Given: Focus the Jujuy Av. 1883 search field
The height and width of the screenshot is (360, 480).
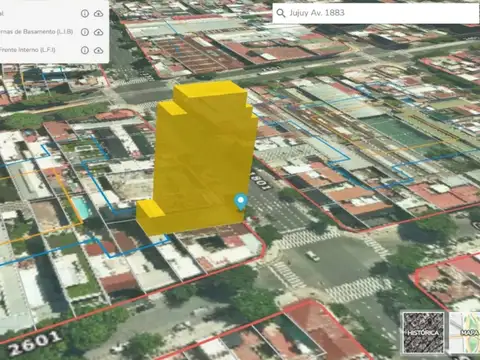Looking at the screenshot, I should pos(376,13).
